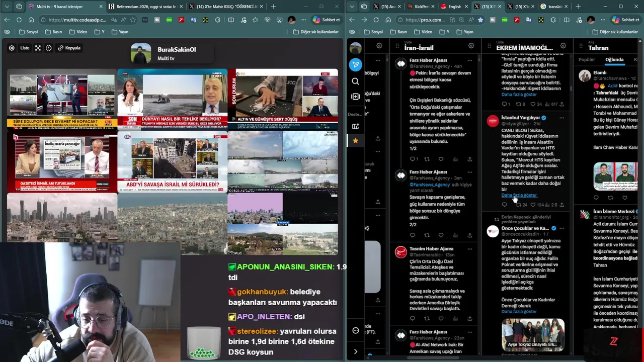Image resolution: width=644 pixels, height=362 pixels.
Task: Favorite the Multi tv page with star icon
Action: pyautogui.click(x=133, y=20)
